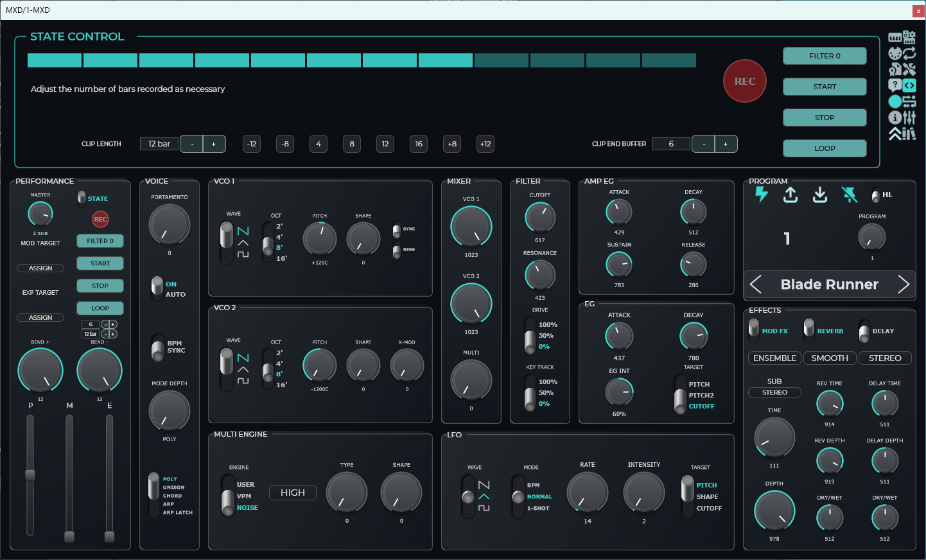Open the help question-mark speech bubble icon
Image resolution: width=926 pixels, height=560 pixels.
point(895,85)
